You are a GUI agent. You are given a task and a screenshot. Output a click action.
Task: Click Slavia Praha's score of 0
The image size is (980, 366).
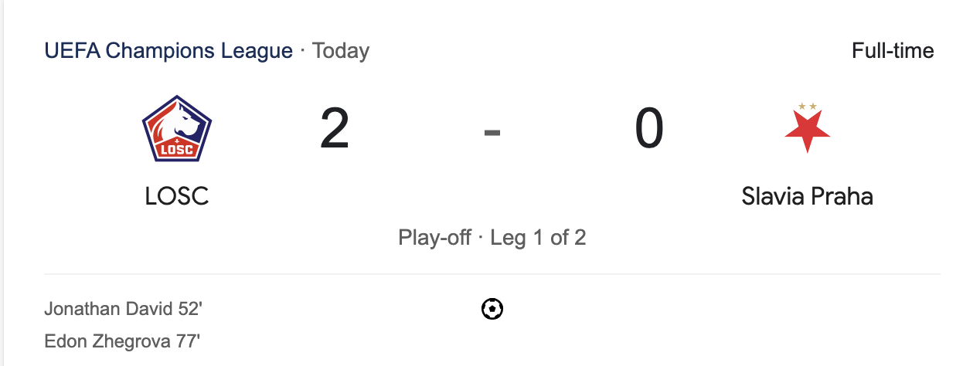(x=649, y=130)
